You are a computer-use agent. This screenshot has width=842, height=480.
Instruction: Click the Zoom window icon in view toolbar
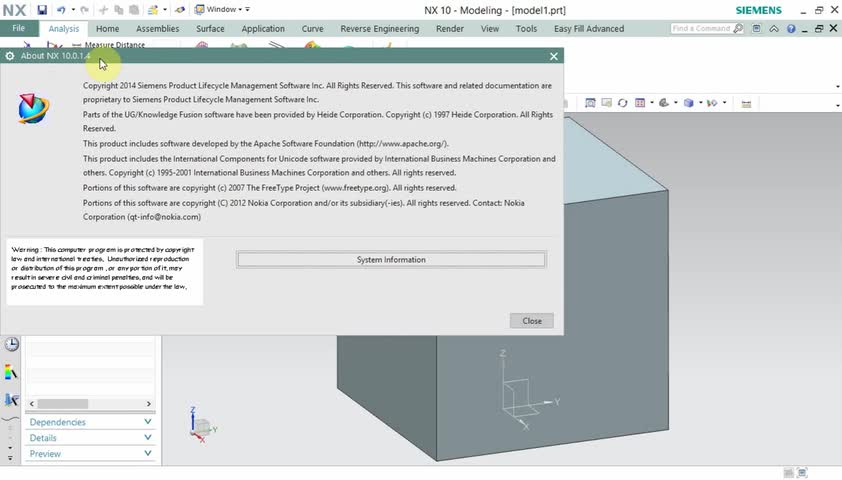[x=606, y=103]
